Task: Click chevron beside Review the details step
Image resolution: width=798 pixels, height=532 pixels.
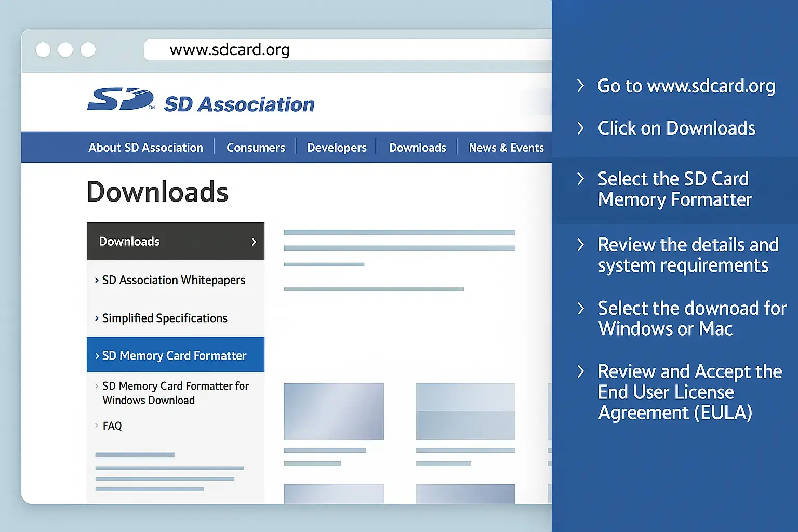Action: pos(581,245)
